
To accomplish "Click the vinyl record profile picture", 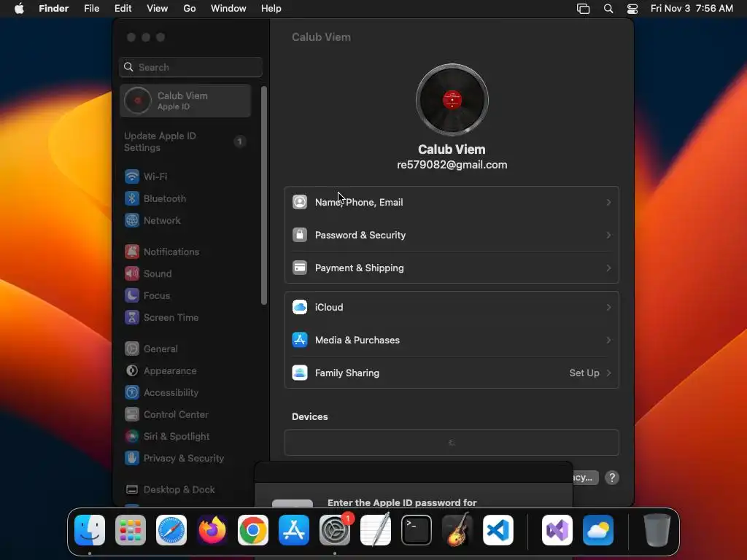I will point(452,100).
